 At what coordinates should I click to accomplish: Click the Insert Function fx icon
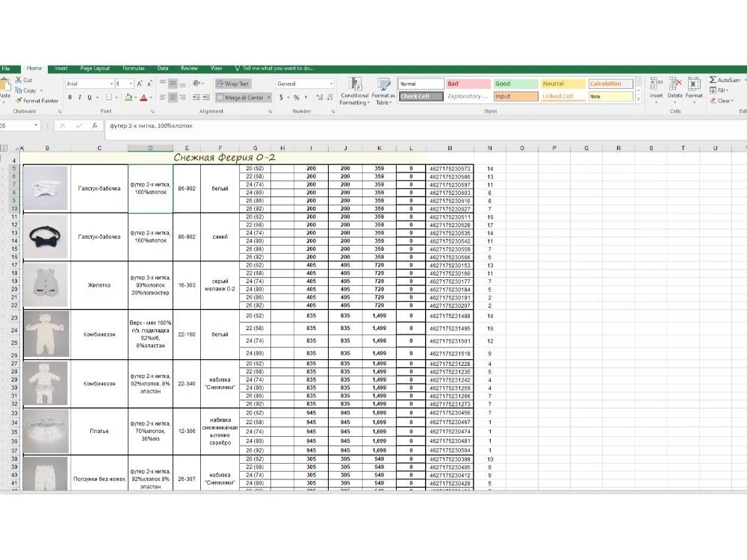coord(95,125)
